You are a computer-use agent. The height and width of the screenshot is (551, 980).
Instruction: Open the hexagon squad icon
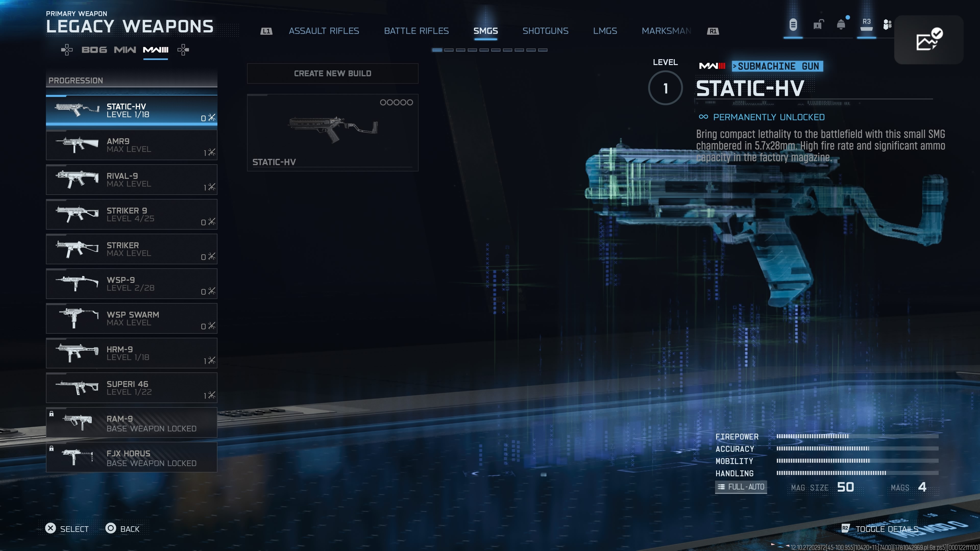[x=887, y=25]
